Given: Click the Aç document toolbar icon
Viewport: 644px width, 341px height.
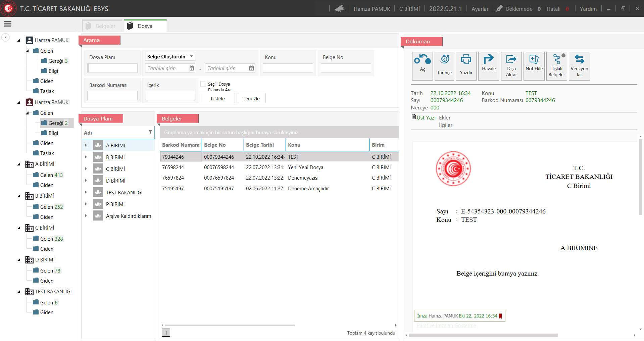Looking at the screenshot, I should coord(423,66).
